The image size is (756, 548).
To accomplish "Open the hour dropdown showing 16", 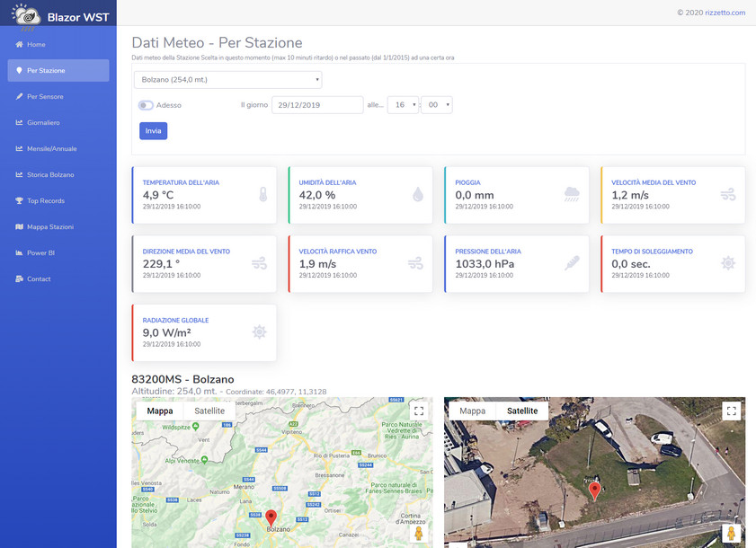I will (403, 105).
